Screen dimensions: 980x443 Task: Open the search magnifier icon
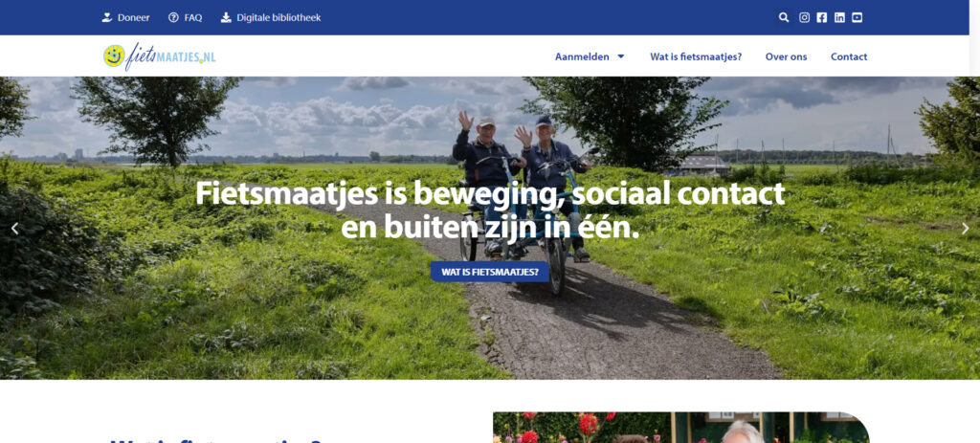[784, 17]
